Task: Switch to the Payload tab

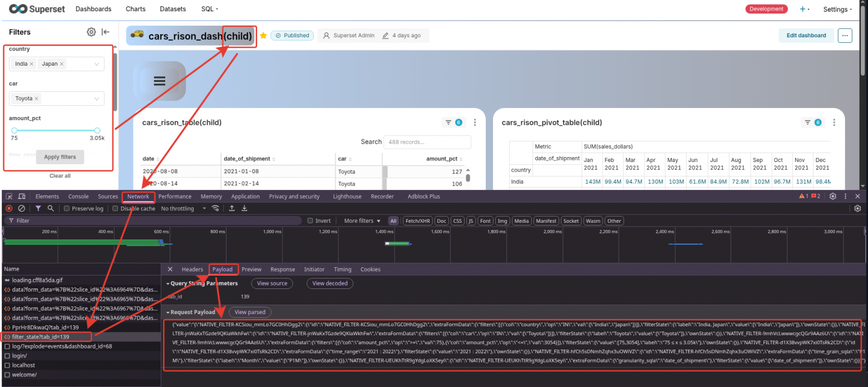Action: click(x=223, y=269)
